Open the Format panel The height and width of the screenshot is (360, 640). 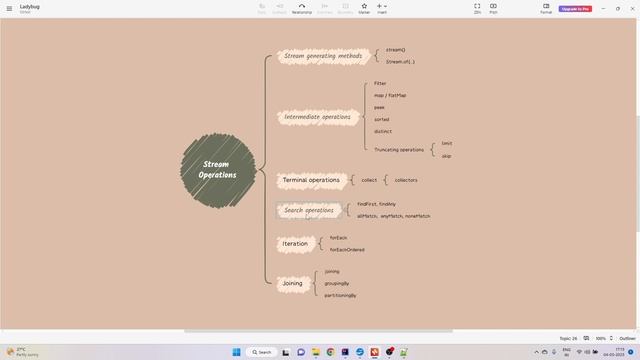tap(546, 9)
